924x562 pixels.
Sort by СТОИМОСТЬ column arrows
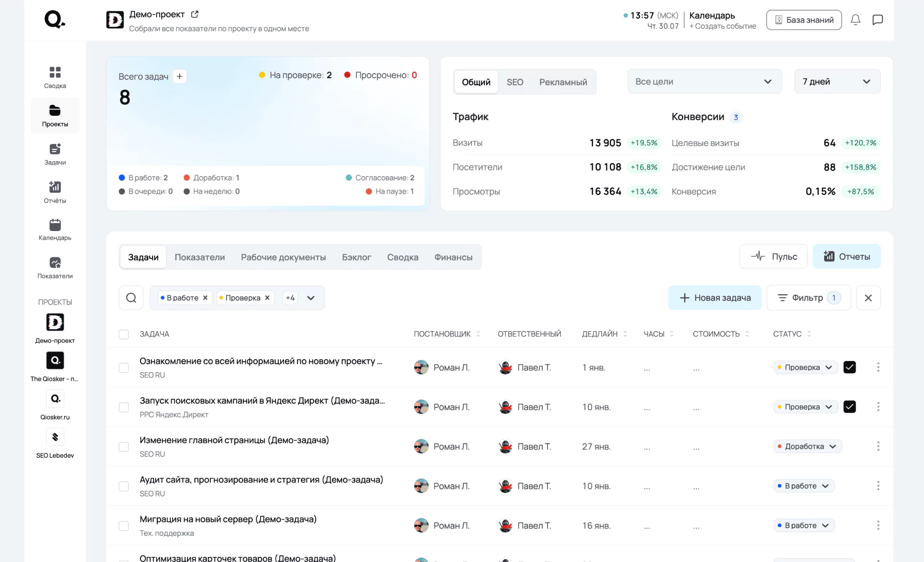pos(747,334)
